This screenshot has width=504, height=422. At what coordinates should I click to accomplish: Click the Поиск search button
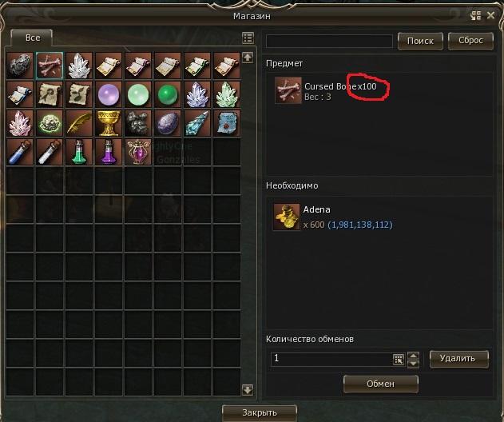coord(420,41)
